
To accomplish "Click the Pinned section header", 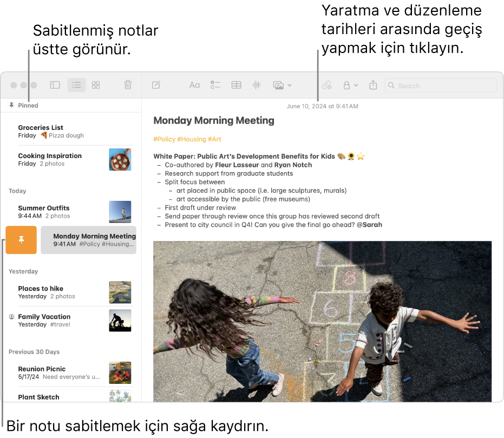I will (28, 106).
